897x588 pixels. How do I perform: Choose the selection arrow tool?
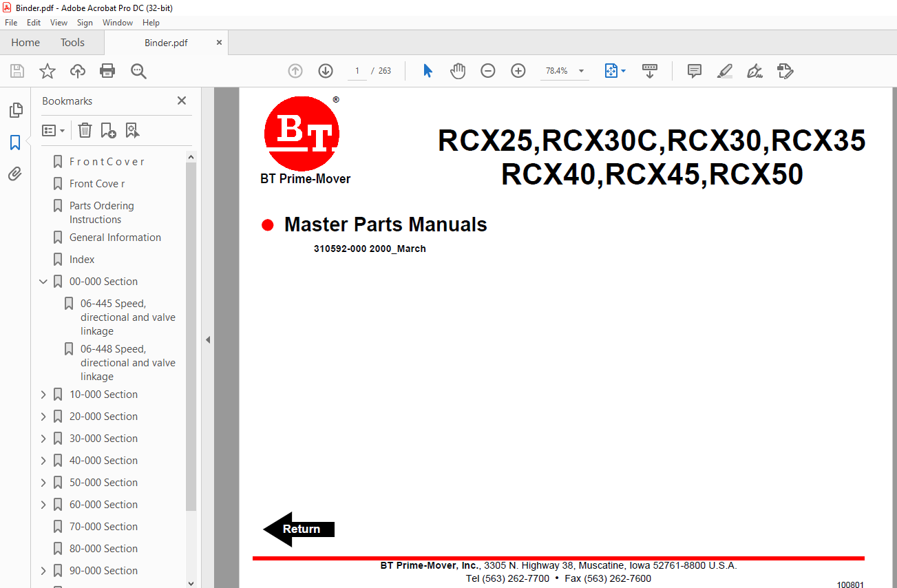(x=428, y=71)
